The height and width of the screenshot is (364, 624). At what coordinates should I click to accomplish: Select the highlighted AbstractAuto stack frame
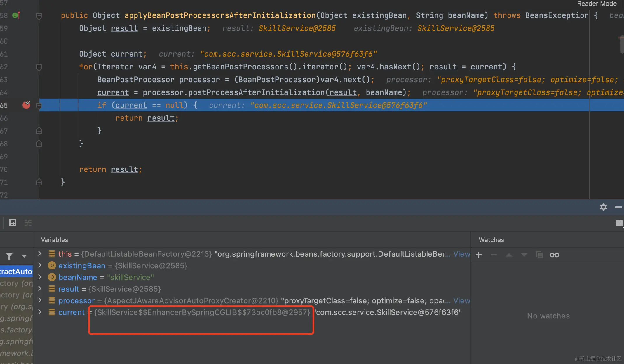tap(16, 272)
